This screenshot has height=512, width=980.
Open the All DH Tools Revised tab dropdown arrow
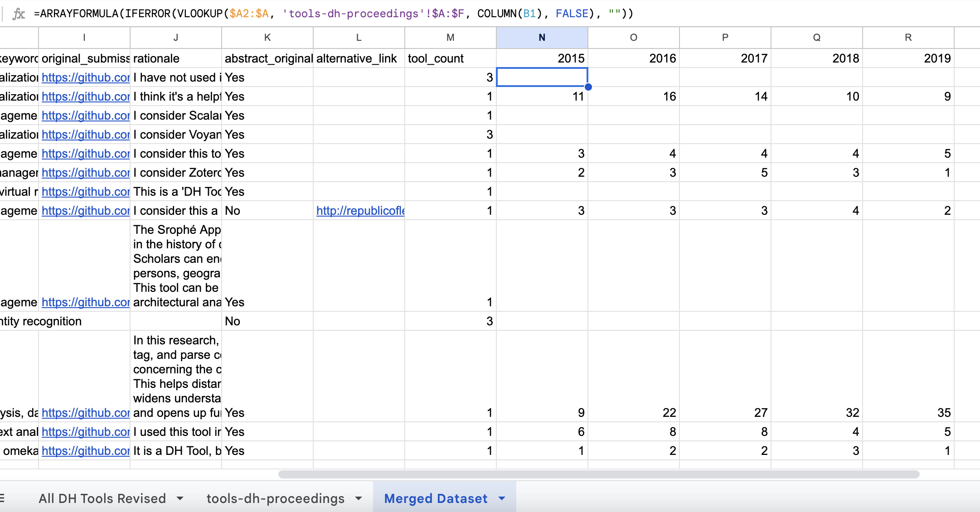[180, 498]
